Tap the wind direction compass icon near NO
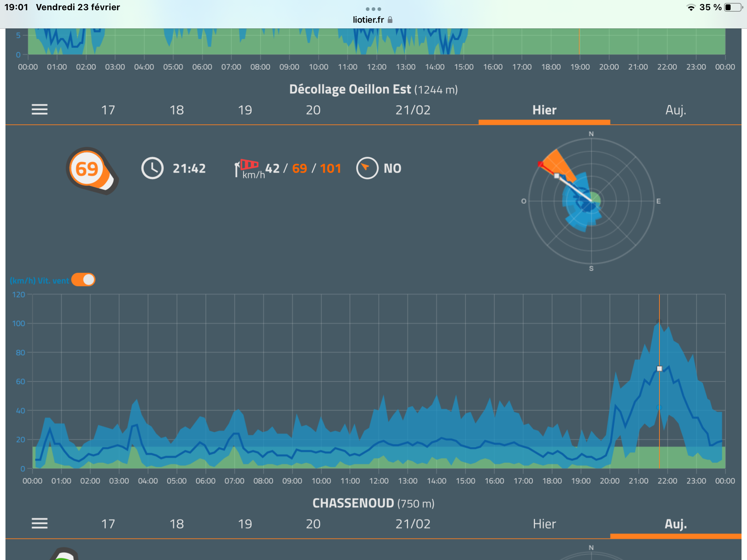The width and height of the screenshot is (747, 560). tap(367, 168)
